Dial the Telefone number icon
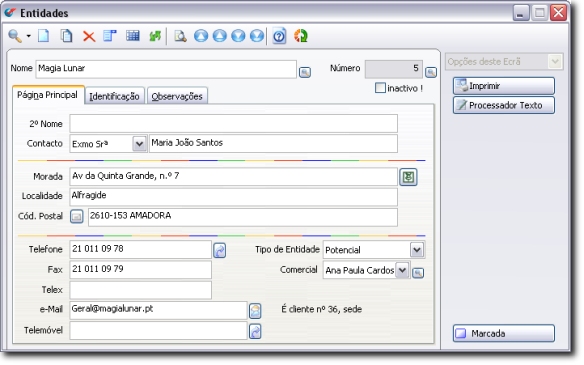 [x=220, y=250]
